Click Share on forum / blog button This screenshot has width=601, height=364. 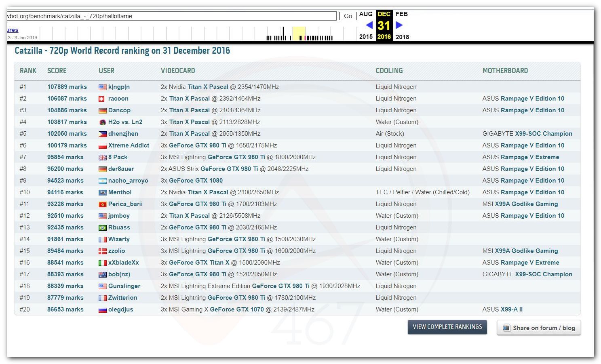539,328
